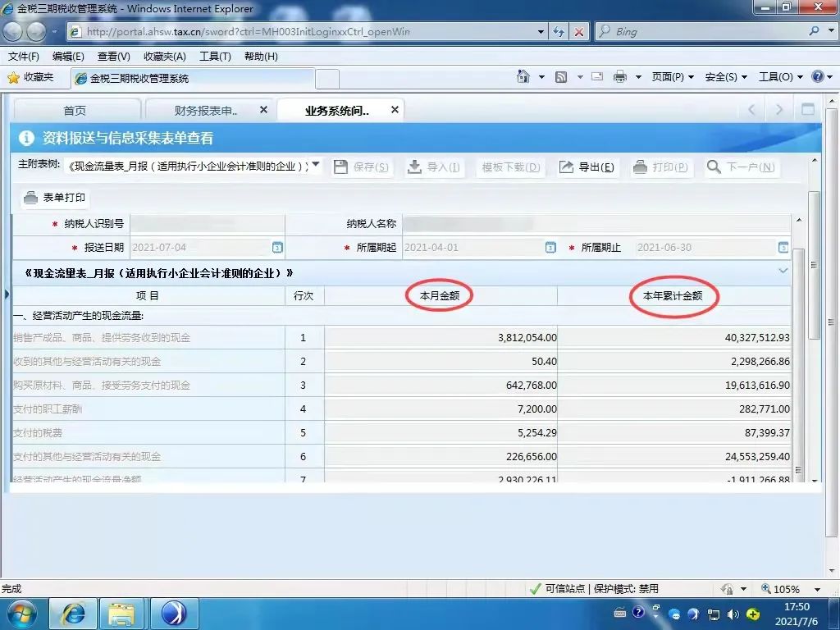Viewport: 840px width, 630px height.
Task: Click the form print (表单打印) printer icon
Action: click(x=31, y=198)
